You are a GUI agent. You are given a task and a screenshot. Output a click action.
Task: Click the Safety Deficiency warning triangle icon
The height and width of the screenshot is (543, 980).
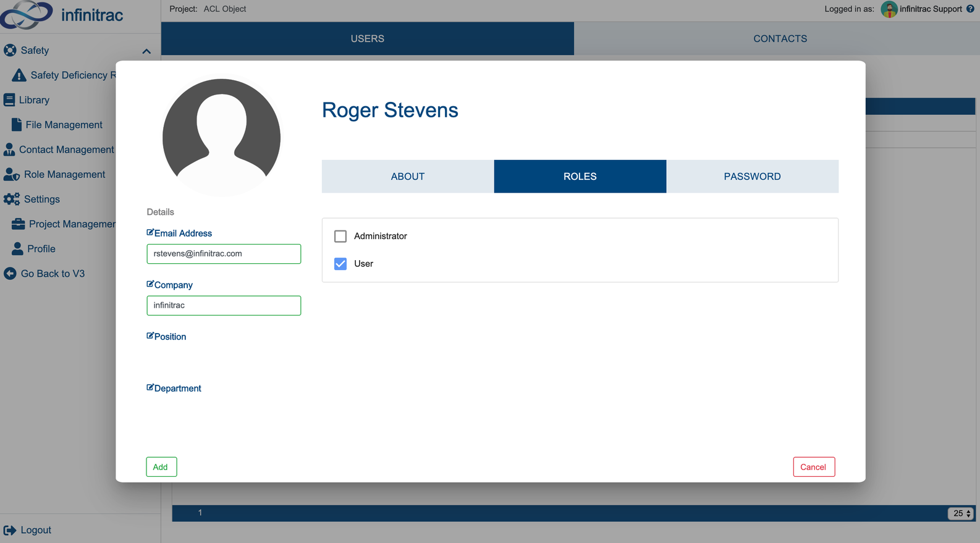point(19,75)
